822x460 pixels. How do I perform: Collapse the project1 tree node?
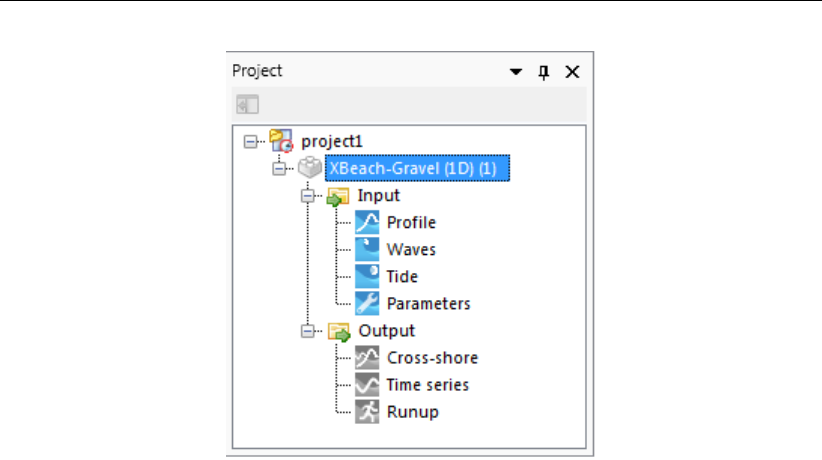(251, 142)
